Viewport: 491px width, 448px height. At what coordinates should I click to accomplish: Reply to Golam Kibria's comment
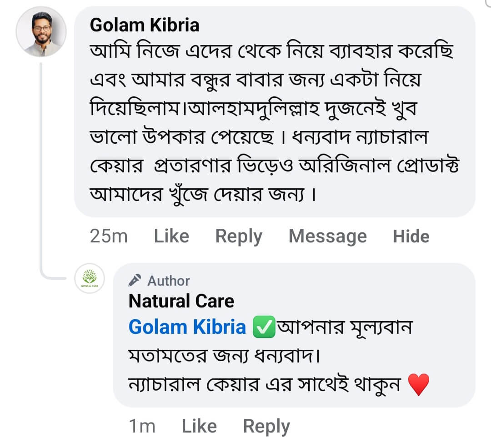(x=239, y=236)
